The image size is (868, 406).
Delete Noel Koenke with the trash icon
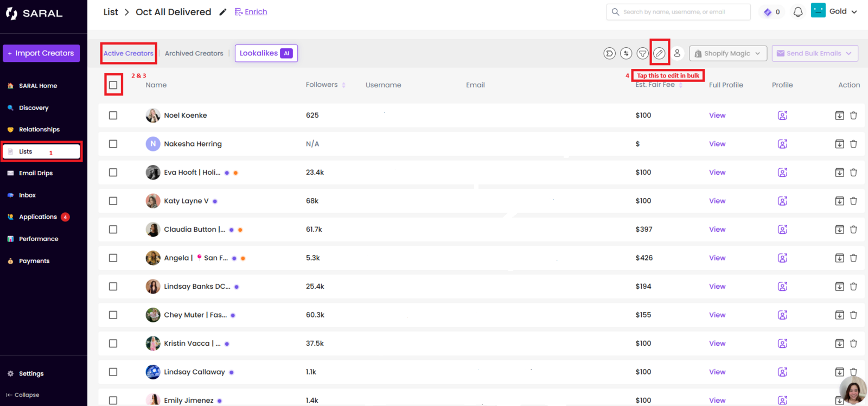pos(853,115)
